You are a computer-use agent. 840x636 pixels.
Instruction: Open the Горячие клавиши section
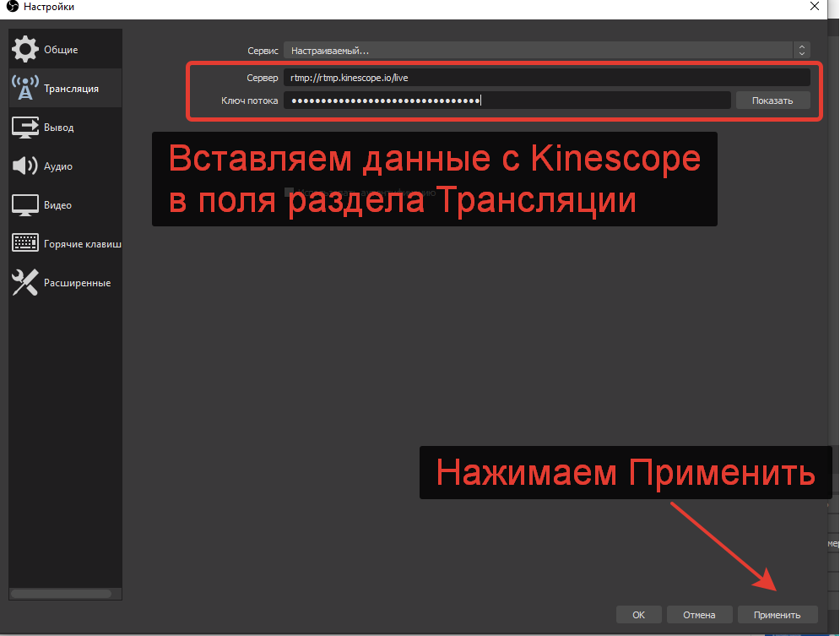(x=65, y=244)
